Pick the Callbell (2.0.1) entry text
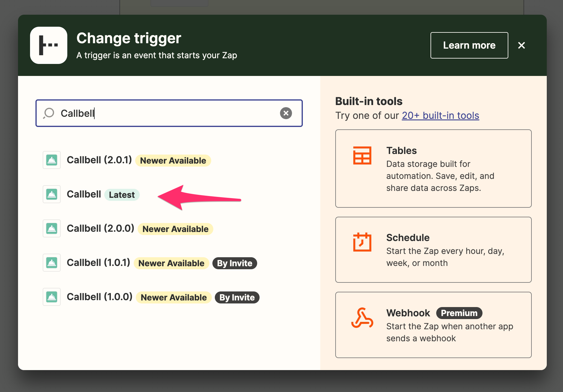 click(99, 160)
